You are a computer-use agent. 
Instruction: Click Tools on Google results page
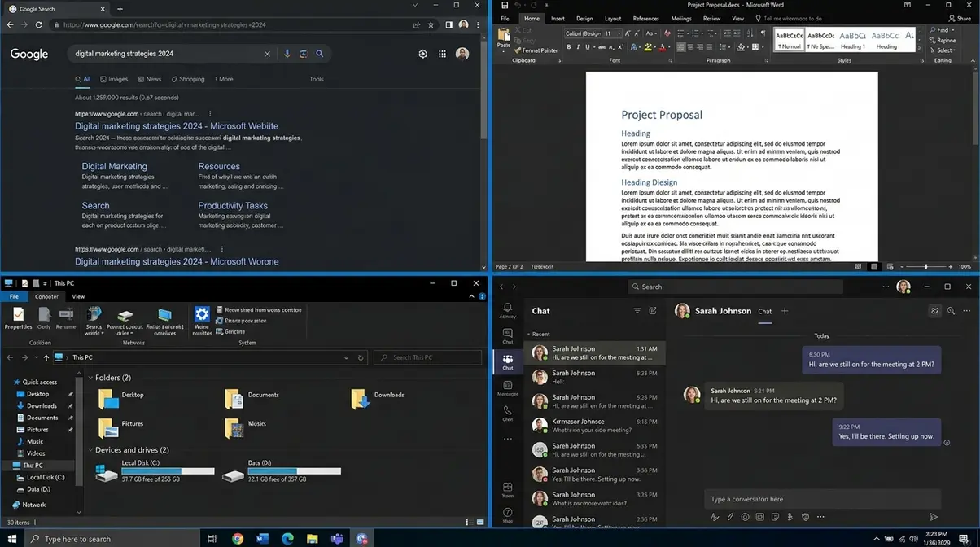317,79
